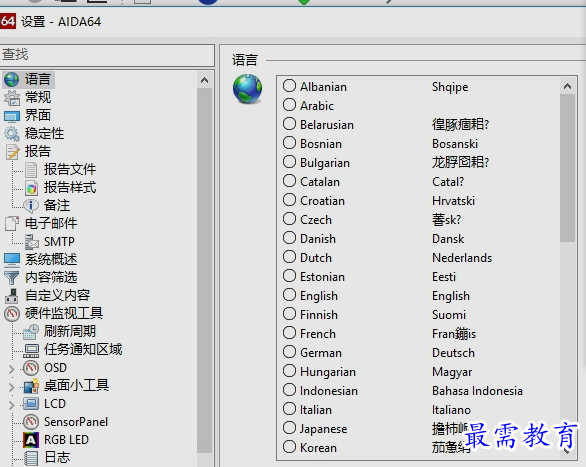Expand the OSD tree node
Viewport: 586px width, 467px height.
click(12, 369)
